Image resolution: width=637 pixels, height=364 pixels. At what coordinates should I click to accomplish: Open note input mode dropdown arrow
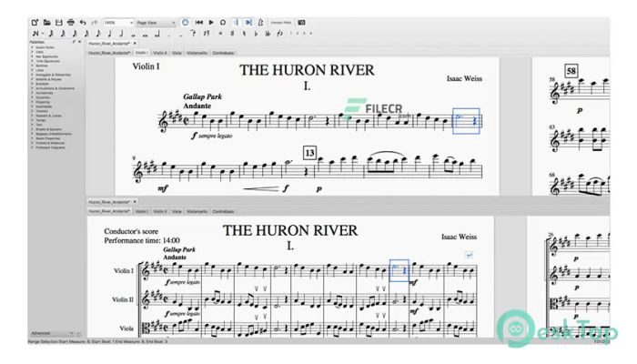43,34
